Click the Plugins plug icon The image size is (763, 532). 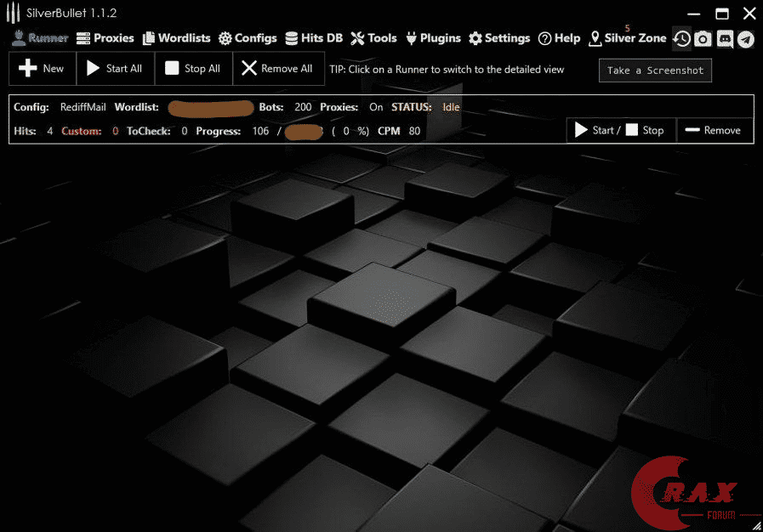click(411, 38)
